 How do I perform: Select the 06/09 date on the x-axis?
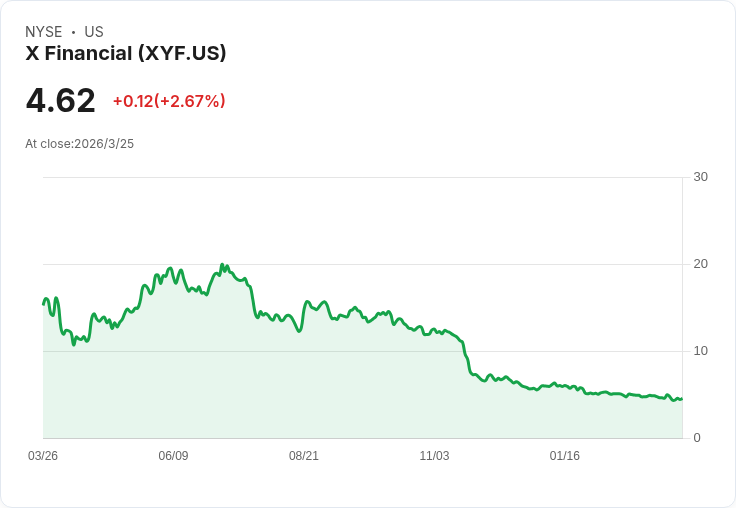pos(173,456)
